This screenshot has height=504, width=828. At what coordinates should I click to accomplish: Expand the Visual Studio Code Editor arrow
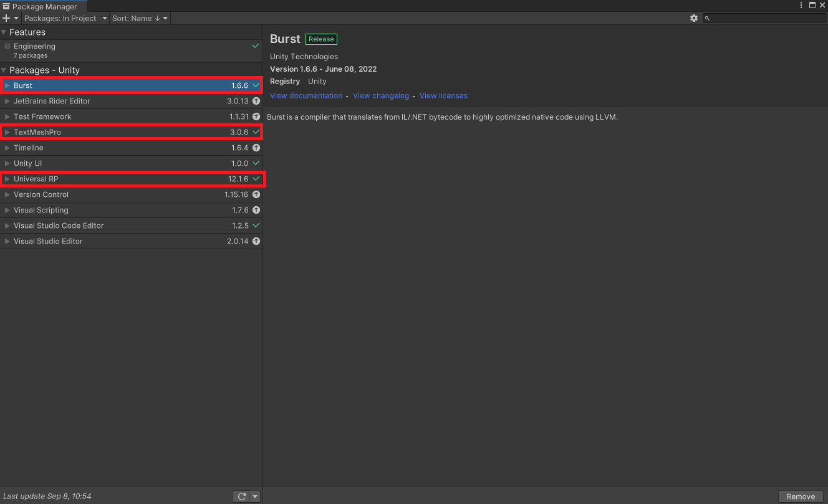point(7,226)
